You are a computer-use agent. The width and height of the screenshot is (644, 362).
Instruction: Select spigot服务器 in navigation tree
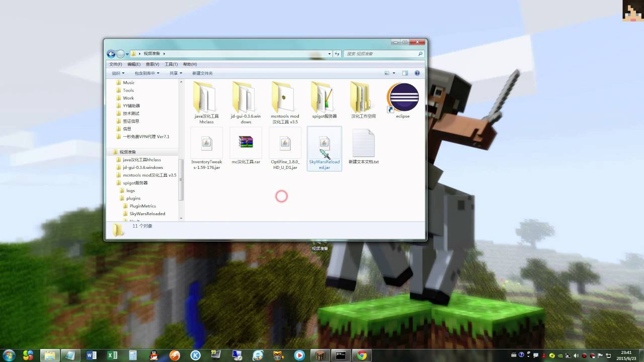135,183
